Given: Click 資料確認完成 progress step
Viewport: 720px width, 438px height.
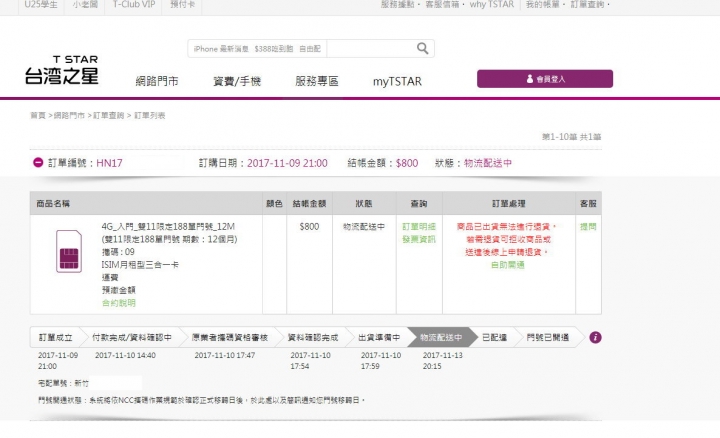Looking at the screenshot, I should [313, 337].
